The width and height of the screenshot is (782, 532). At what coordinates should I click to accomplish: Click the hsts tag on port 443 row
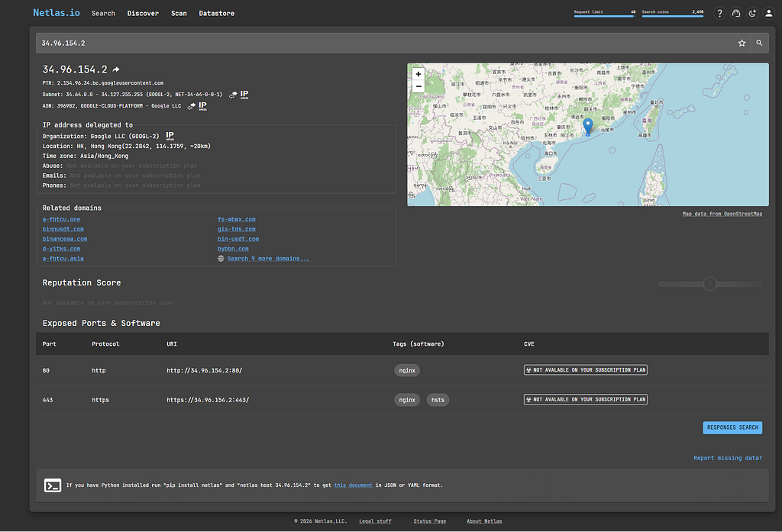click(x=438, y=400)
